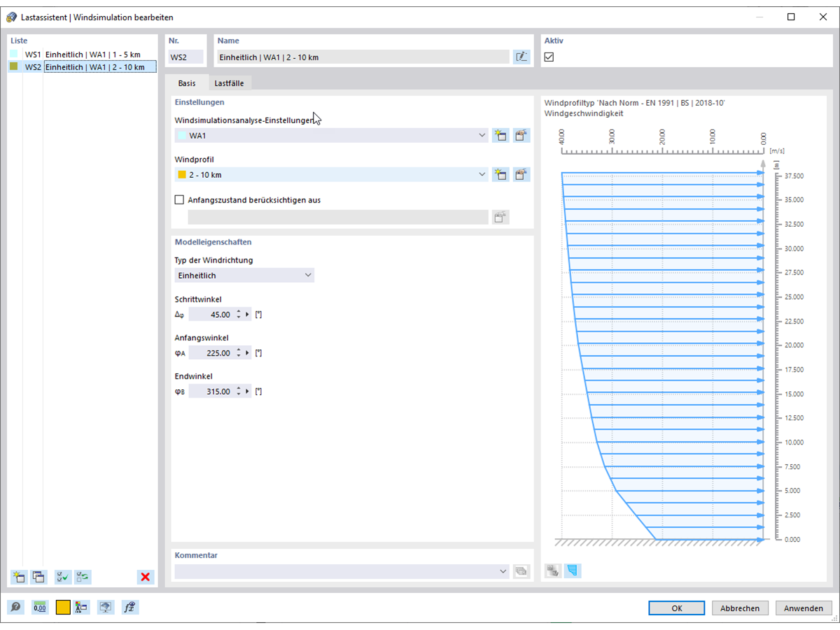Delete selected wind simulation with red X
This screenshot has height=630, width=840.
[x=146, y=577]
